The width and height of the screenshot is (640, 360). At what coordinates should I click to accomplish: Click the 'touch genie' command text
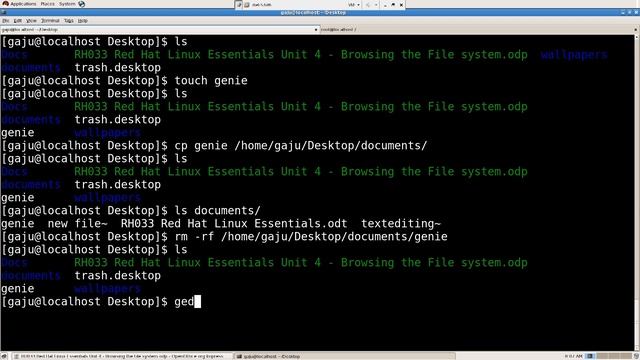tap(211, 80)
